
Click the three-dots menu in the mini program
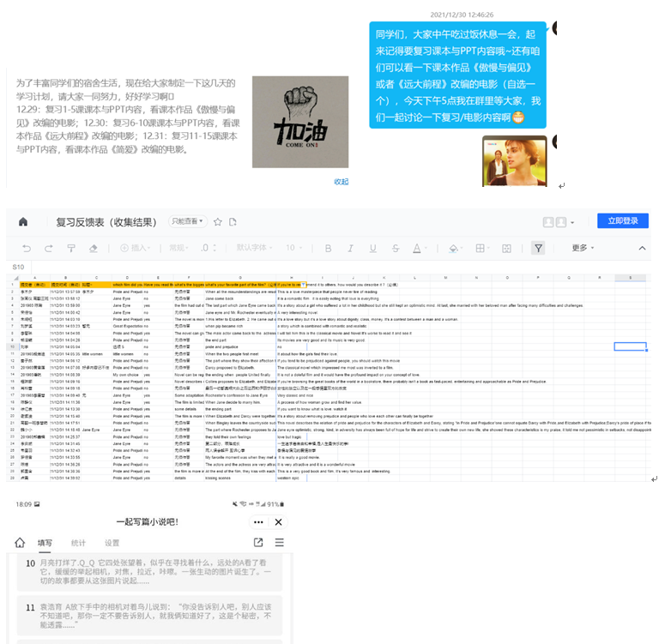[x=258, y=521]
